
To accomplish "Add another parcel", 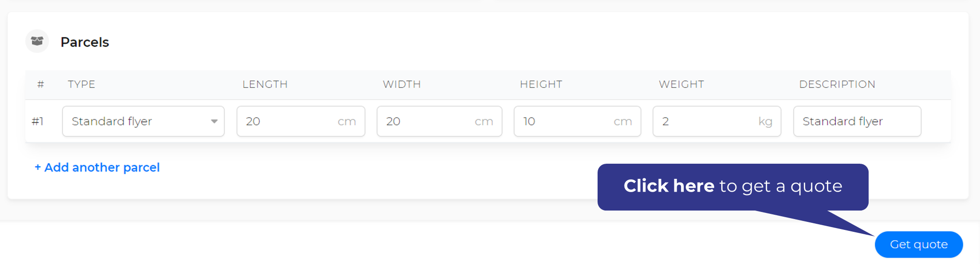I will 97,167.
